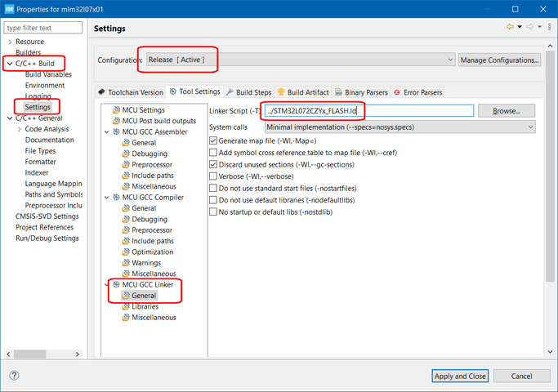Toggle Discard unused sections checkbox
558x392 pixels.
213,164
